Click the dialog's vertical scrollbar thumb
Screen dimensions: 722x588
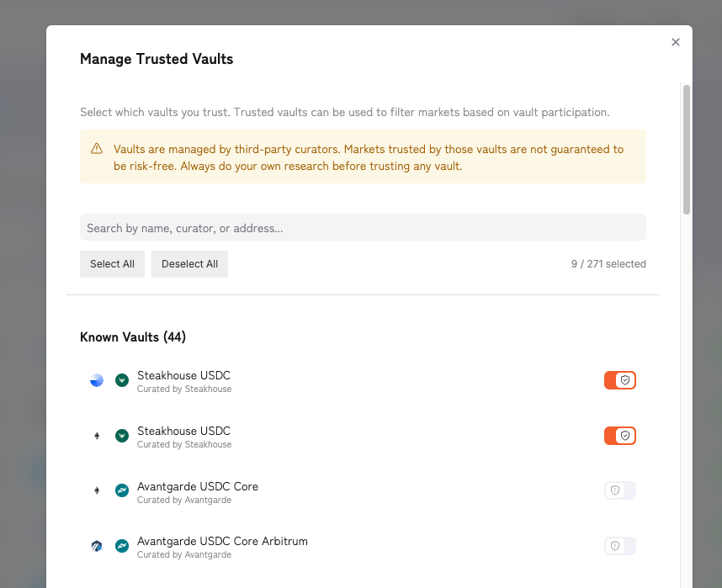tap(687, 150)
